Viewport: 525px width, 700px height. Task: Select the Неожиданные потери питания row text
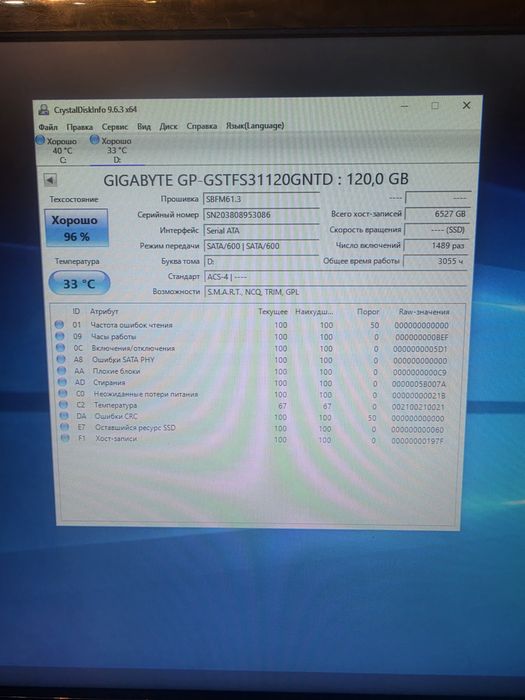click(x=146, y=394)
